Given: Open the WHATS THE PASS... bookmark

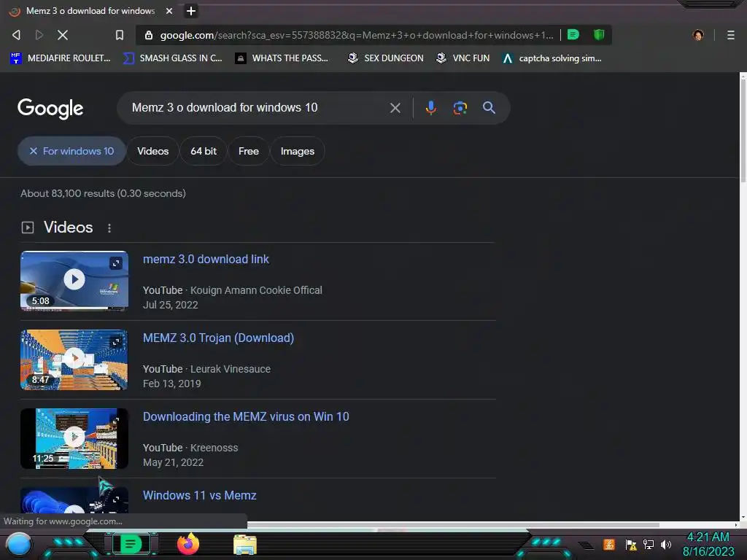Looking at the screenshot, I should tap(282, 58).
